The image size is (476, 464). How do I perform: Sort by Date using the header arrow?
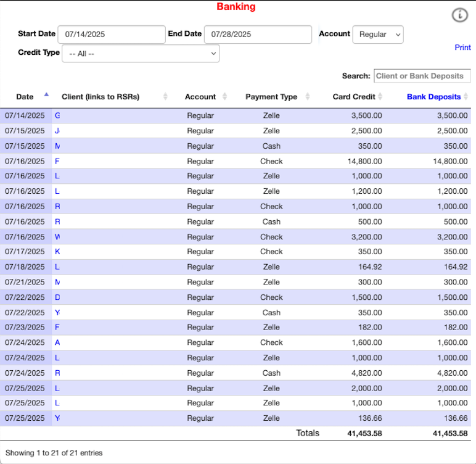point(46,95)
